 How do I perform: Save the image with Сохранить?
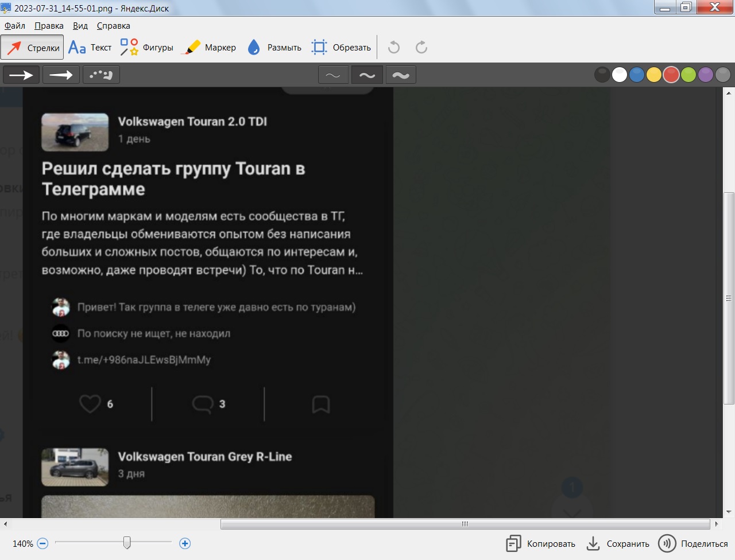[618, 543]
